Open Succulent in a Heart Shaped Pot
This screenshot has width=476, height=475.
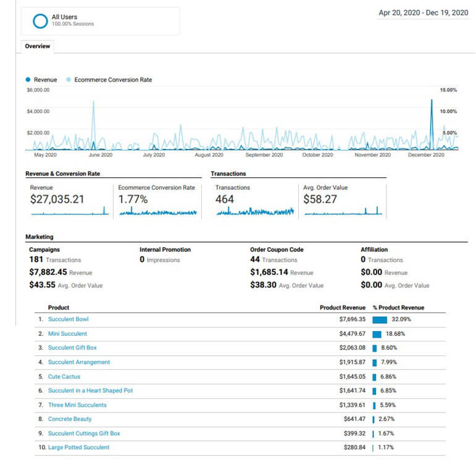point(91,390)
